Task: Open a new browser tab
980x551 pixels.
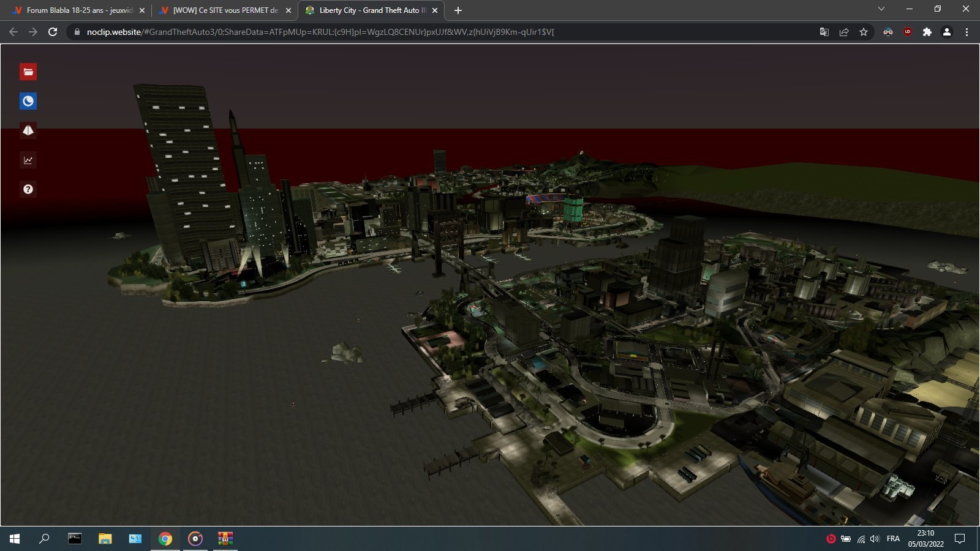Action: (458, 10)
